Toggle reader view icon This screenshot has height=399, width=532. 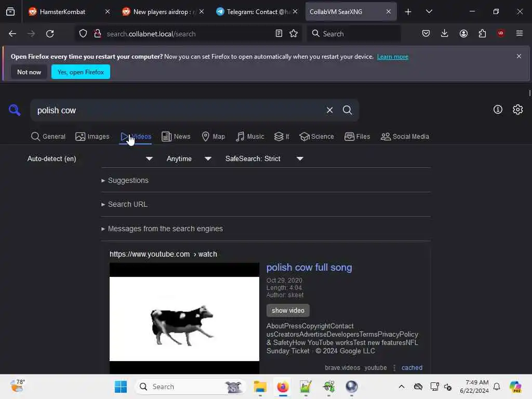pos(279,34)
